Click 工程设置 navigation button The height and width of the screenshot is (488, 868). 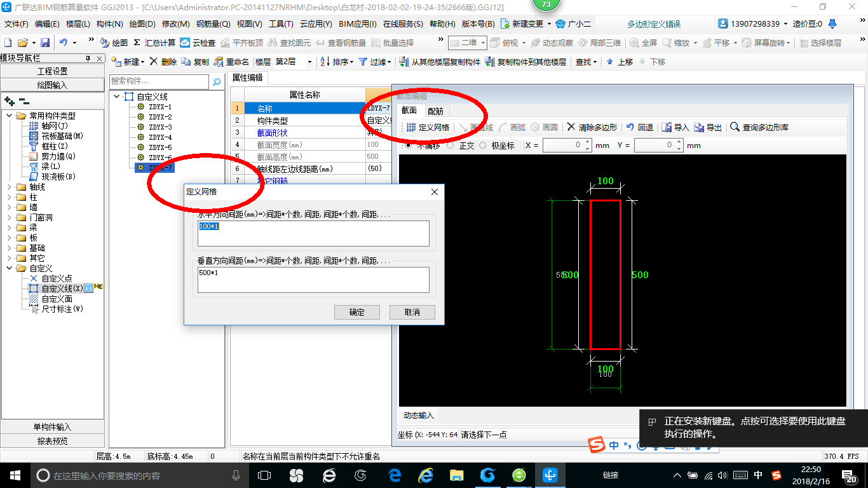pos(52,71)
